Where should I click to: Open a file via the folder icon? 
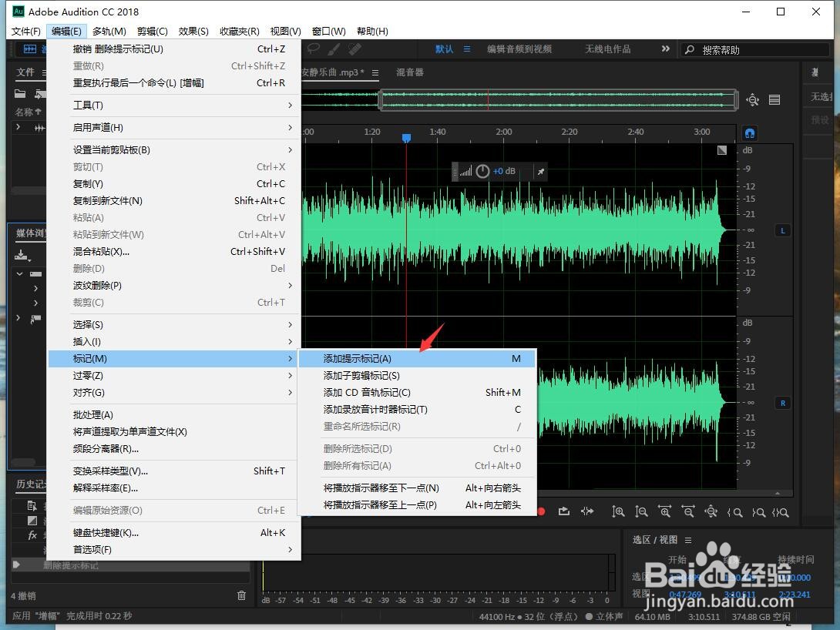[x=20, y=94]
